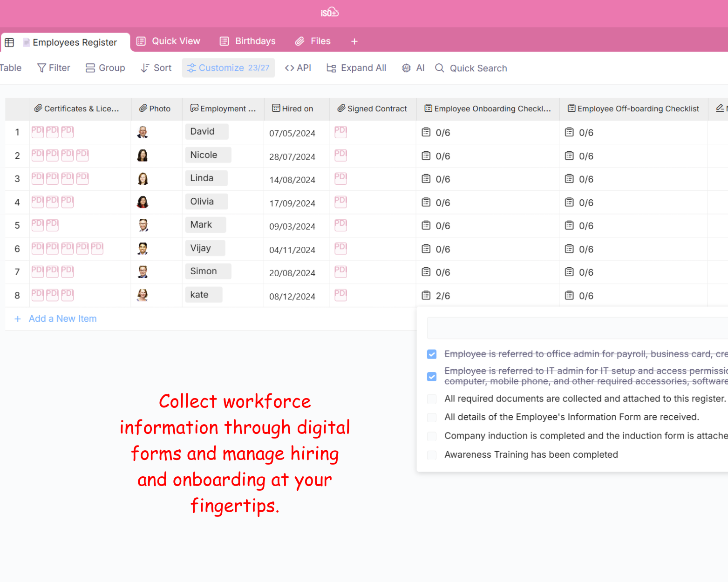Uncheck office admin payroll referral item
The image size is (728, 582).
coord(432,354)
